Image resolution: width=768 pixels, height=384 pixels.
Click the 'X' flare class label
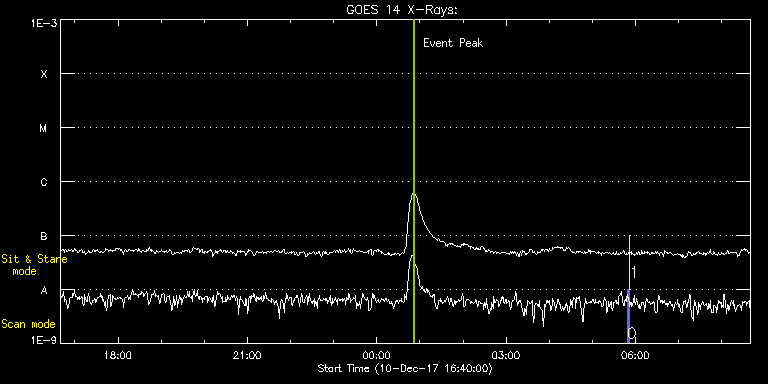[x=44, y=74]
